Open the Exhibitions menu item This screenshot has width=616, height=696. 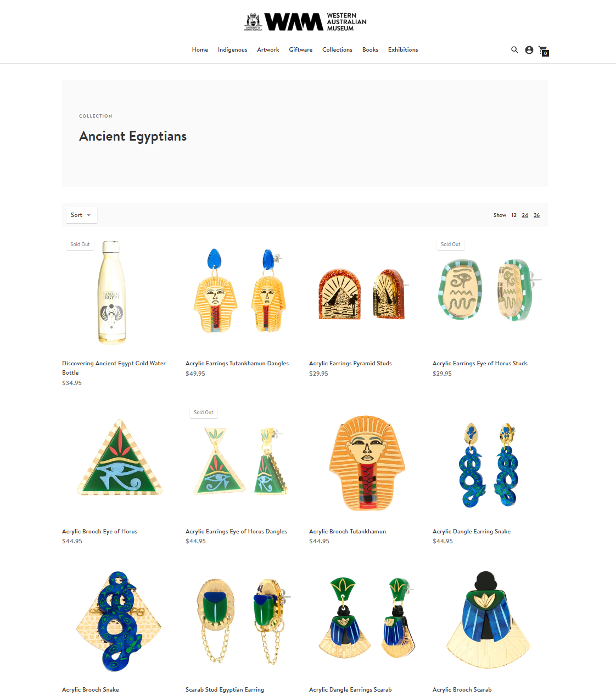click(403, 50)
